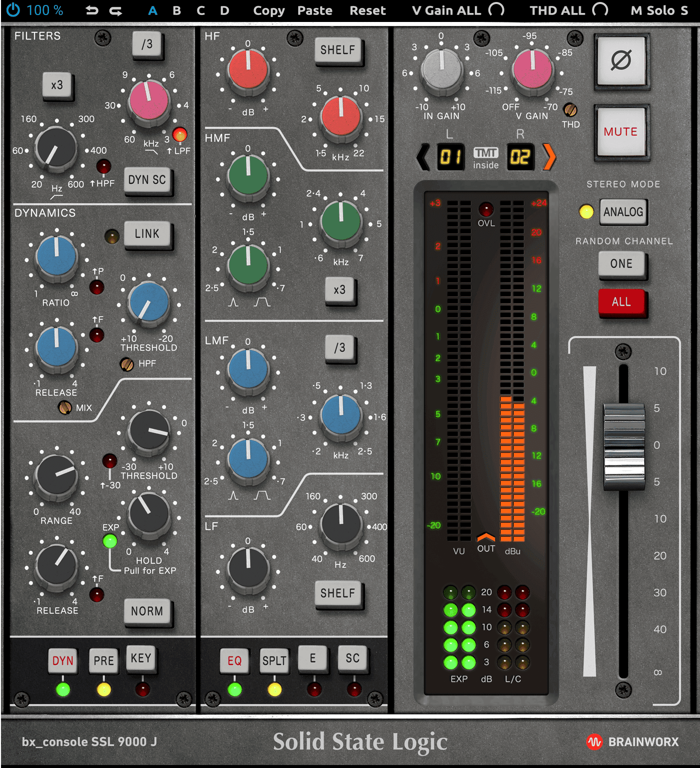700x768 pixels.
Task: Click the undo arrow icon
Action: [x=92, y=10]
